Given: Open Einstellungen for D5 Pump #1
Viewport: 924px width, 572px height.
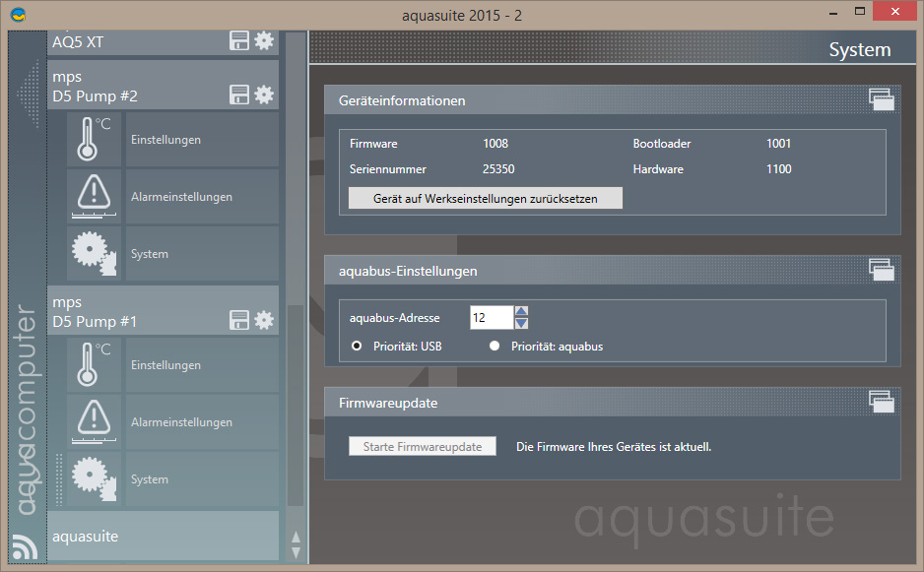Looking at the screenshot, I should (x=202, y=365).
